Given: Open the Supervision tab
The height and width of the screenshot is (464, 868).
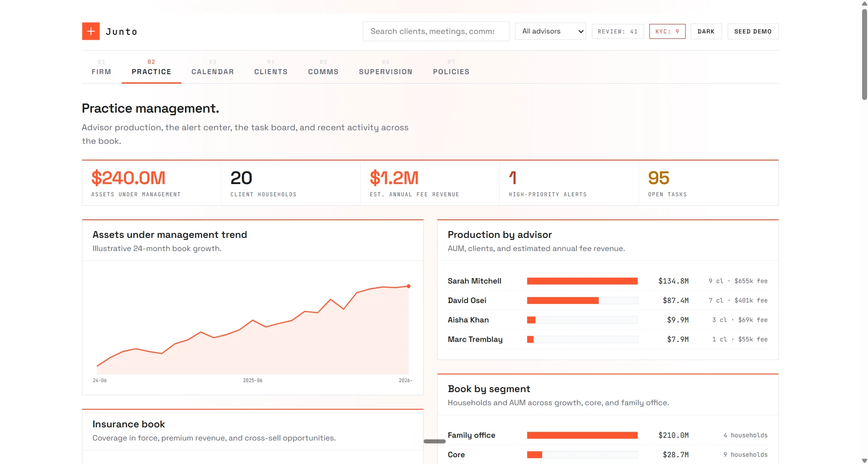Looking at the screenshot, I should click(x=386, y=67).
